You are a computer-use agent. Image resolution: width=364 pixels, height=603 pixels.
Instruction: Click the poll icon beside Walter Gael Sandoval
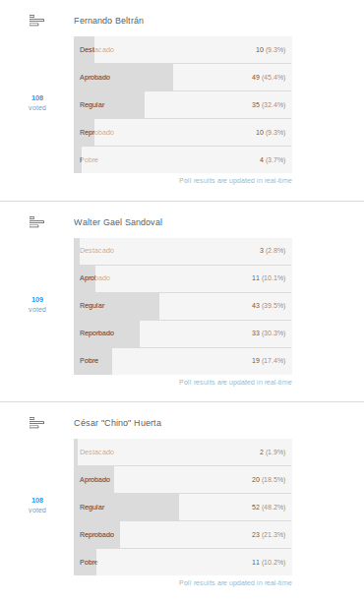(37, 222)
